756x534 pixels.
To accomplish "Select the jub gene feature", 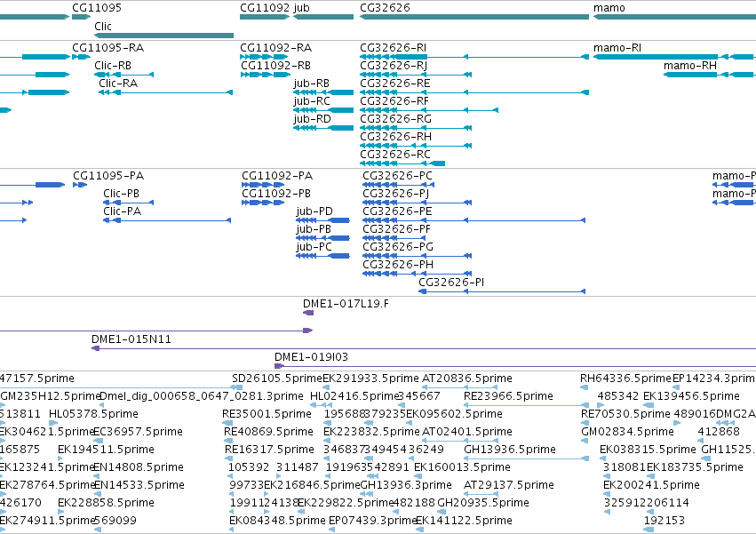I will pos(323,17).
